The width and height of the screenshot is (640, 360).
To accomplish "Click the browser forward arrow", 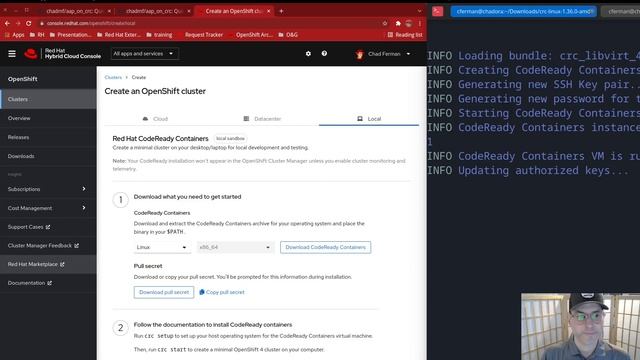I will [18, 23].
